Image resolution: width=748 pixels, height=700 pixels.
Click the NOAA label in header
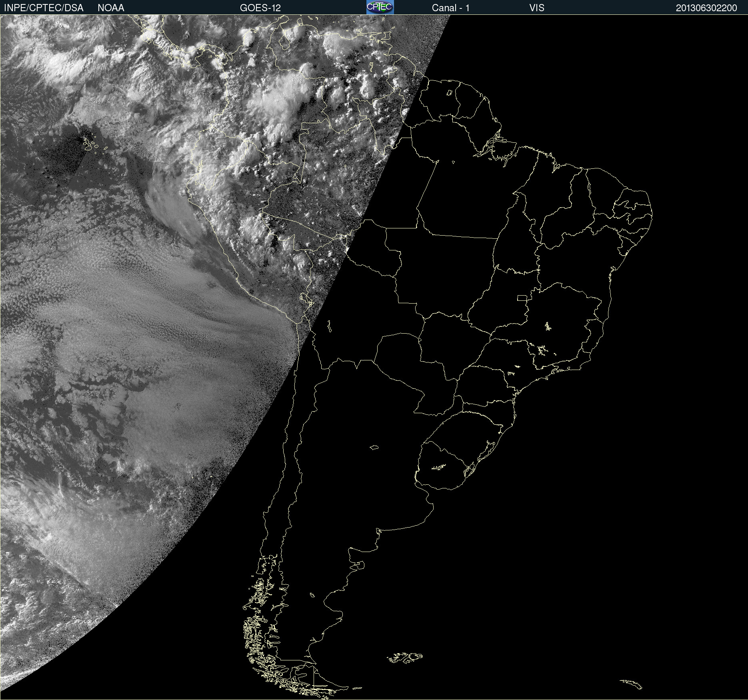coord(111,8)
